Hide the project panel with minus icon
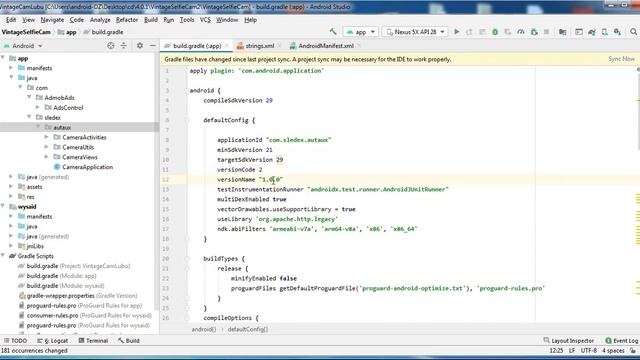The image size is (640, 360). pyautogui.click(x=153, y=46)
